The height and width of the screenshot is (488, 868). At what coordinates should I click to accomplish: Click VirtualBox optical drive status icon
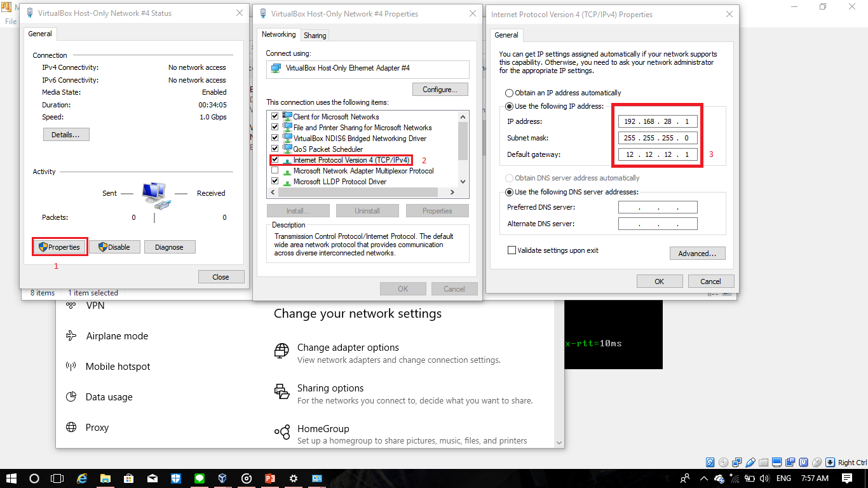724,463
